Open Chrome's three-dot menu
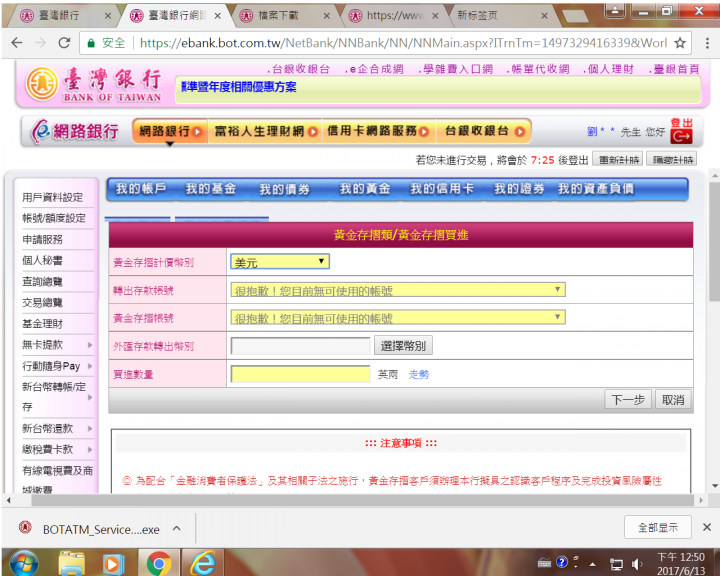The image size is (720, 576). 706,43
